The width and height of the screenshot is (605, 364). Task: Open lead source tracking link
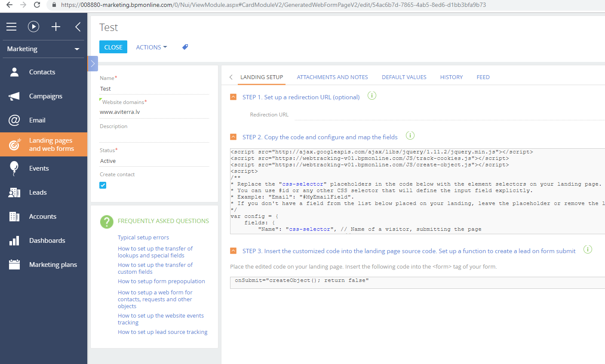click(163, 332)
